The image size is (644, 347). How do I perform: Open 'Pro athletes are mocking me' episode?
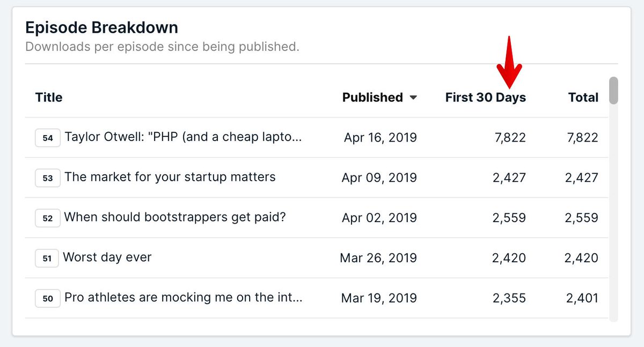coord(184,297)
